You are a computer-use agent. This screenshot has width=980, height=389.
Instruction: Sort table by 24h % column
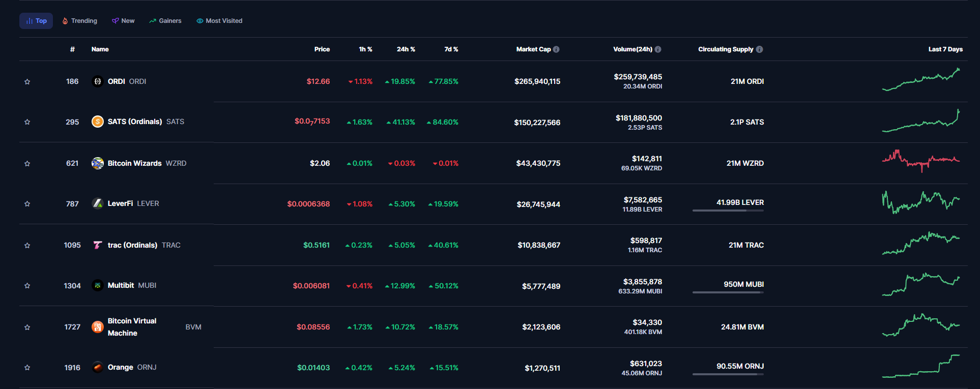click(x=406, y=49)
